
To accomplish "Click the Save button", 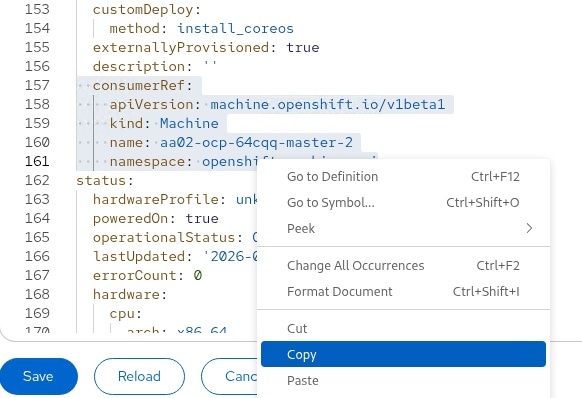I will (x=38, y=376).
